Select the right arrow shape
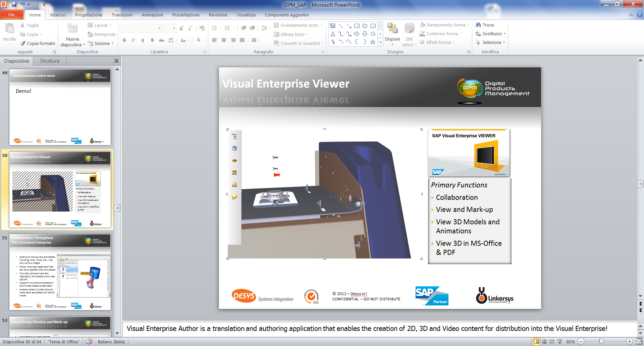Screen dimensions: 644x346 [x=357, y=34]
